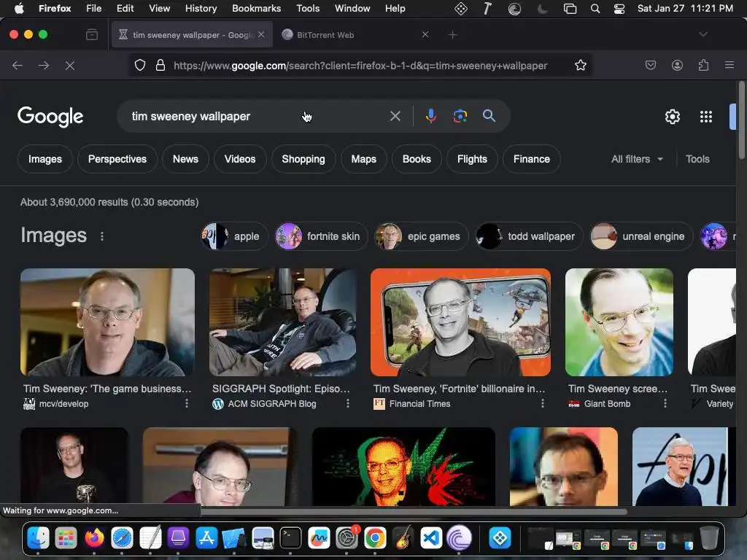Open the search Tools button
The image size is (747, 560).
(x=697, y=159)
